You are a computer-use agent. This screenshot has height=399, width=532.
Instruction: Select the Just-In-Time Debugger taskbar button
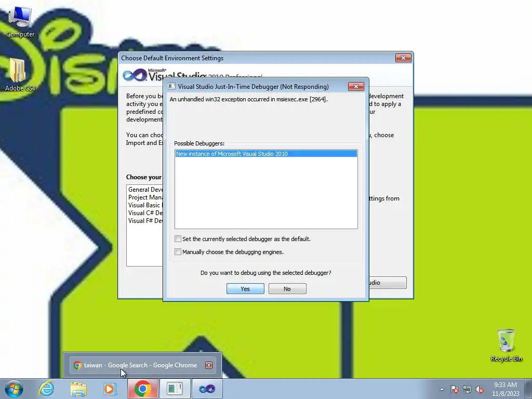(175, 389)
